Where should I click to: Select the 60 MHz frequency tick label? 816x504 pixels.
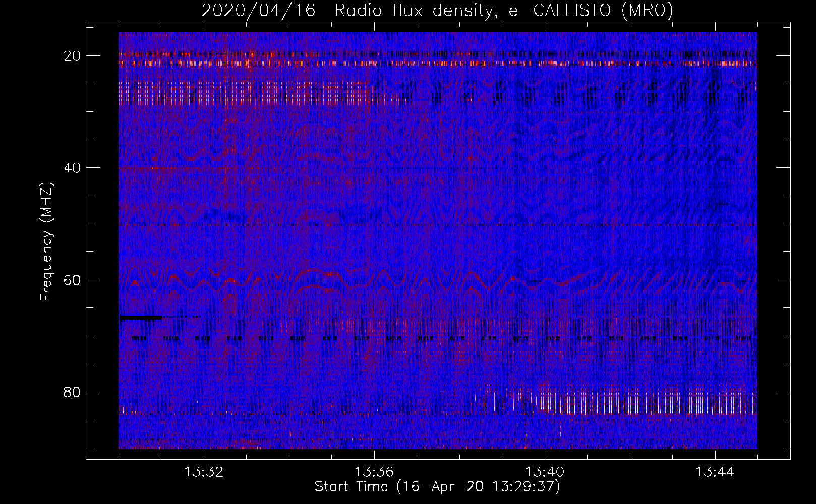pyautogui.click(x=73, y=280)
